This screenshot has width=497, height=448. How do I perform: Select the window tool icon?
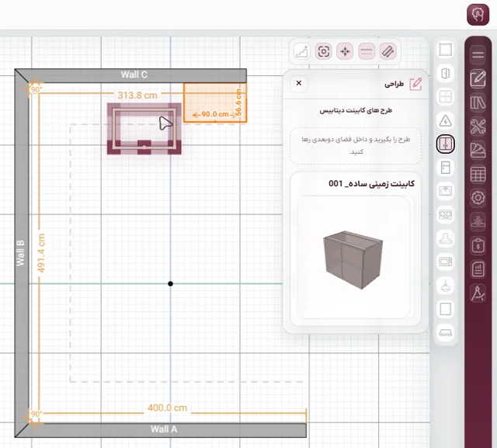point(445,97)
